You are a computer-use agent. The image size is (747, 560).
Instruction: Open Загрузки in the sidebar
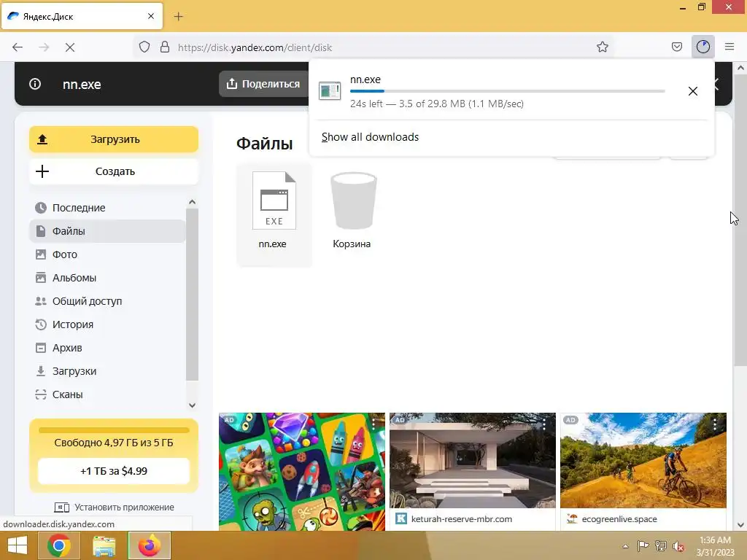[108, 371]
